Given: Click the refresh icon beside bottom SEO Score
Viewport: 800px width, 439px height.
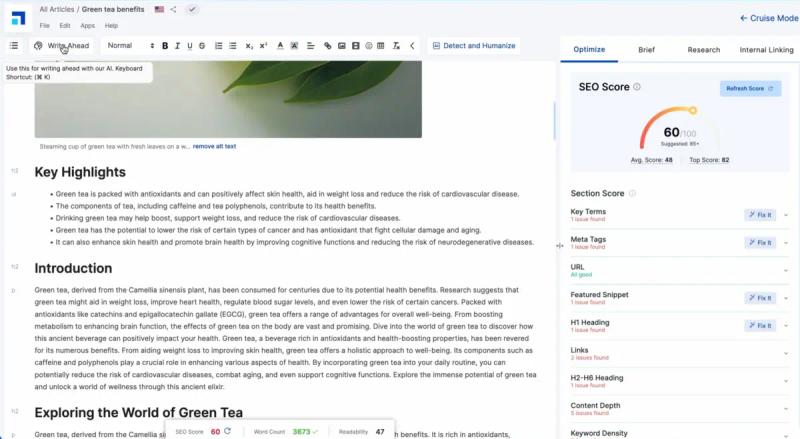Looking at the screenshot, I should click(228, 431).
